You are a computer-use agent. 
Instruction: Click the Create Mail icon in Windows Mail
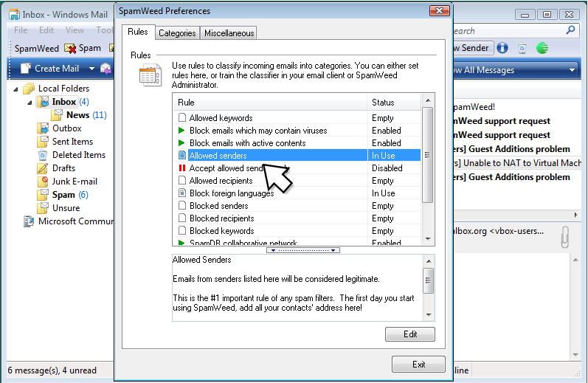click(x=26, y=69)
